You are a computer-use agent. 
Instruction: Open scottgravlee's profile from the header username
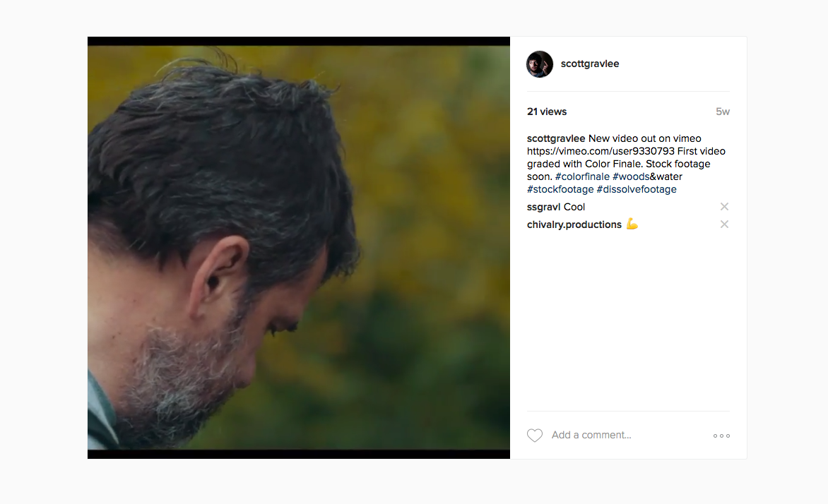(590, 64)
